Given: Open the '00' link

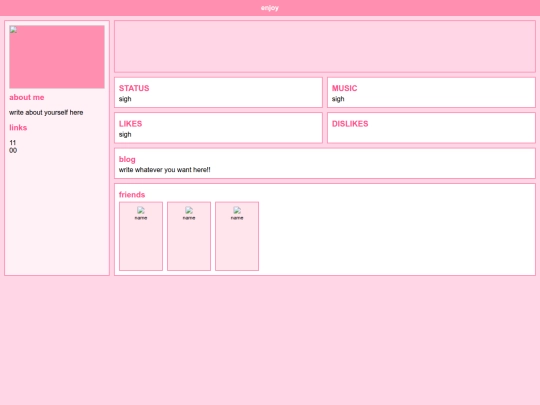Looking at the screenshot, I should pos(13,150).
